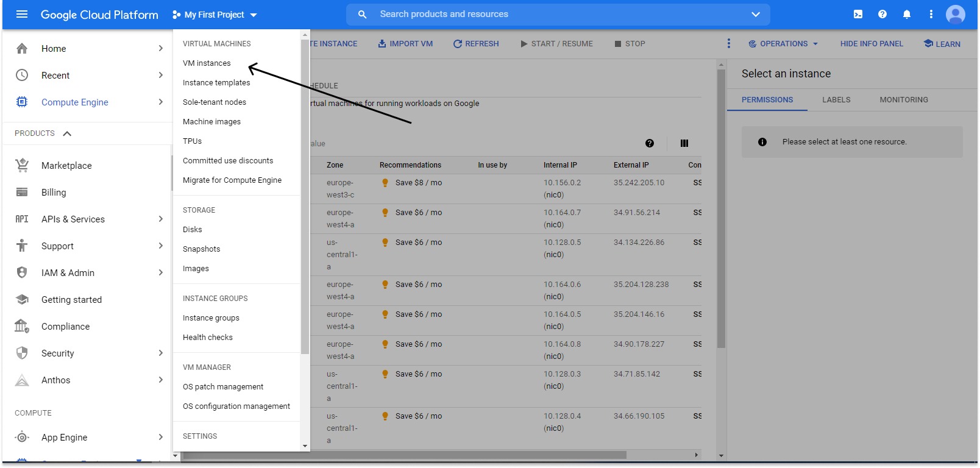The height and width of the screenshot is (468, 980).
Task: Expand the IAM & Admin chevron
Action: pos(160,272)
